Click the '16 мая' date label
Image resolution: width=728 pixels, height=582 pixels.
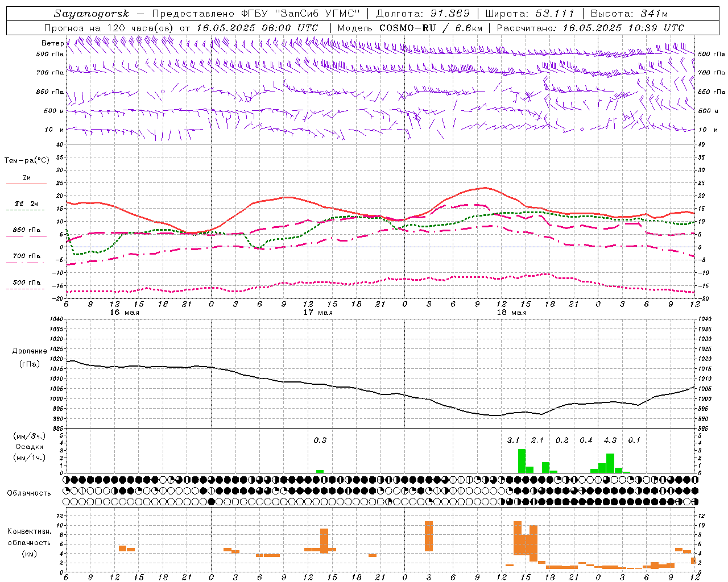pos(125,313)
